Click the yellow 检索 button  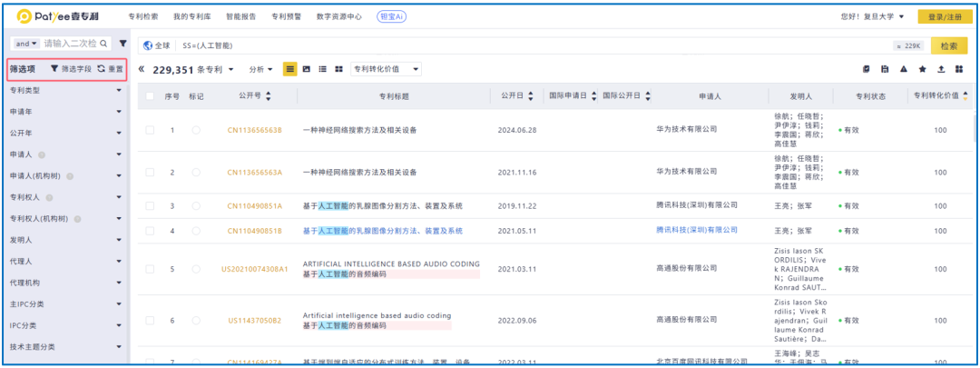click(949, 45)
